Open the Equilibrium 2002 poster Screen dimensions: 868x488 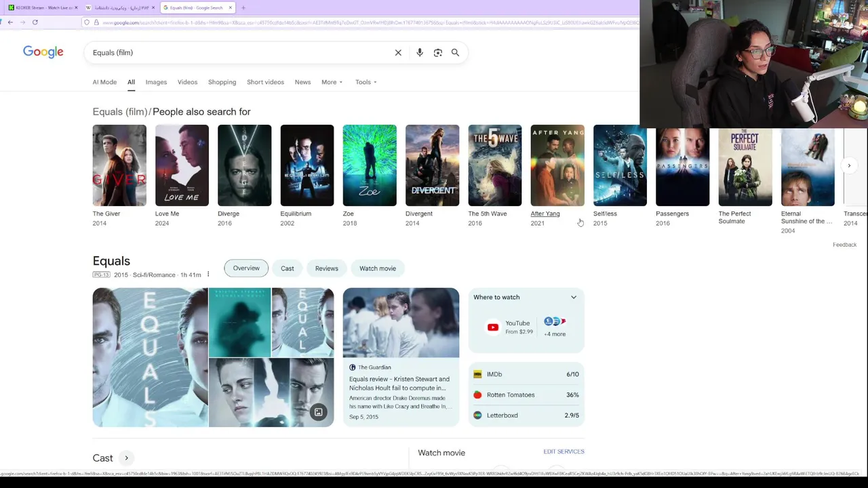pos(307,165)
